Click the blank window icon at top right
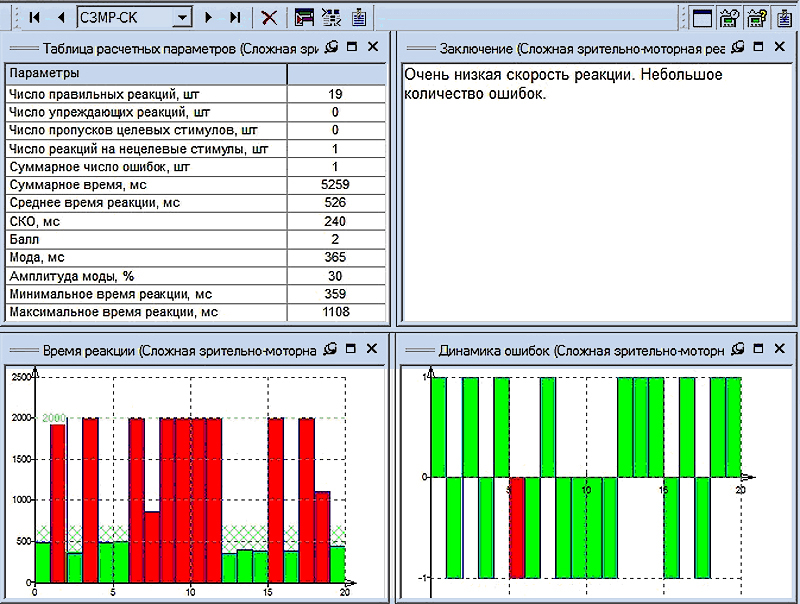Screen dimensions: 800x604 [703, 17]
